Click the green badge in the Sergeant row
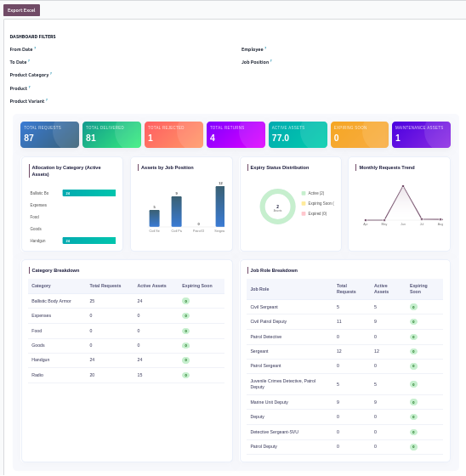Image resolution: width=466 pixels, height=476 pixels. [413, 351]
